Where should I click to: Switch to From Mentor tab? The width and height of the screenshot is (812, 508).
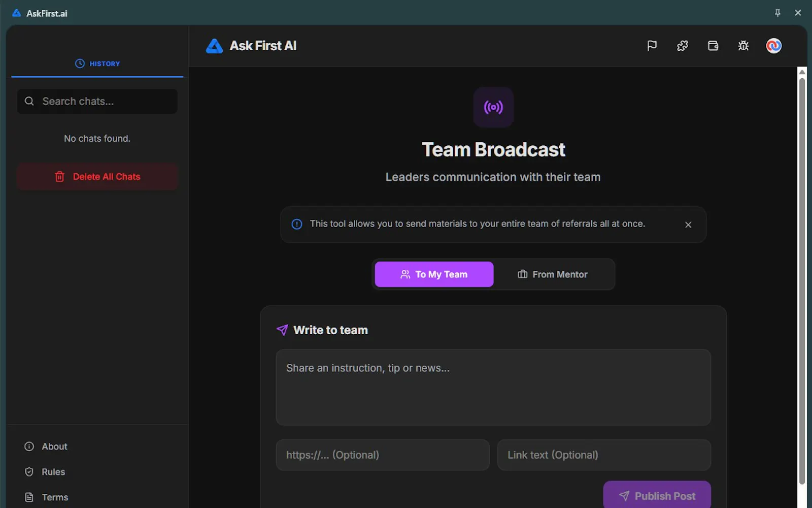553,274
